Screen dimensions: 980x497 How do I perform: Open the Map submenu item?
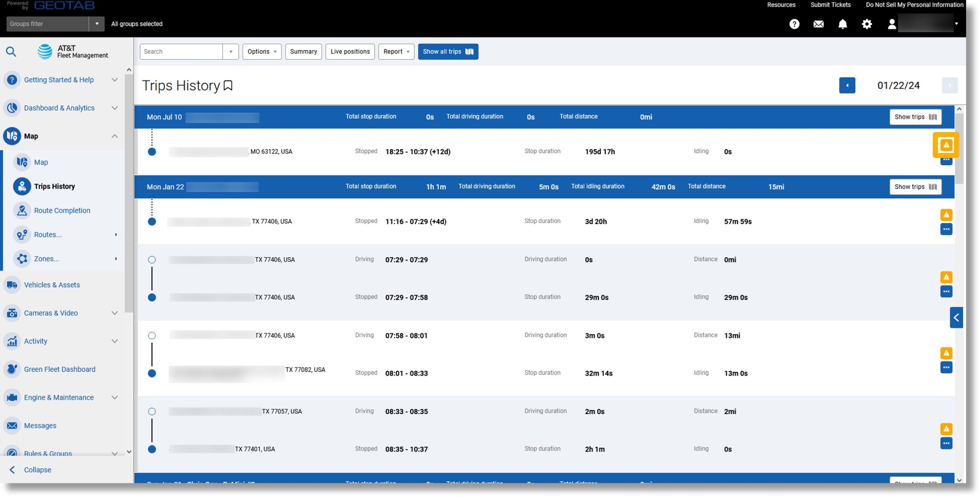[41, 162]
